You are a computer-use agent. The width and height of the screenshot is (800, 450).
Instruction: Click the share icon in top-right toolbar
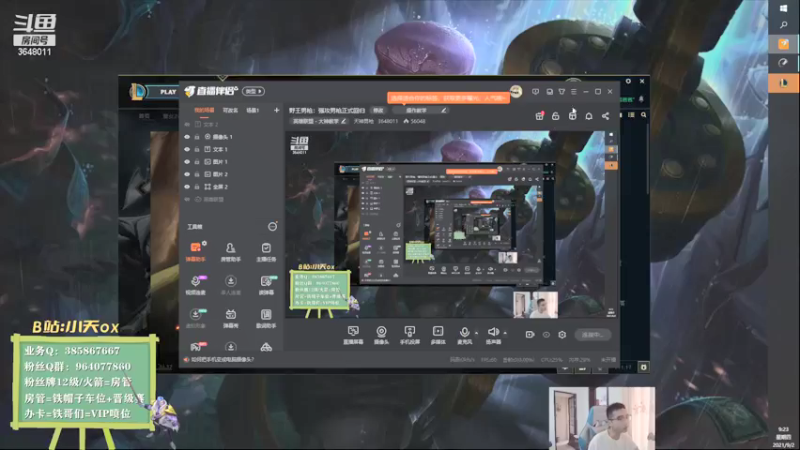605,116
